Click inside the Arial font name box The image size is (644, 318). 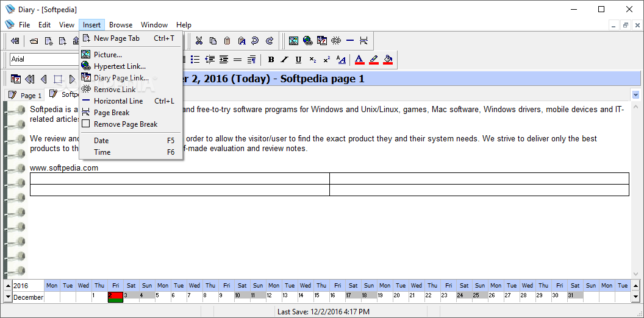pos(45,59)
